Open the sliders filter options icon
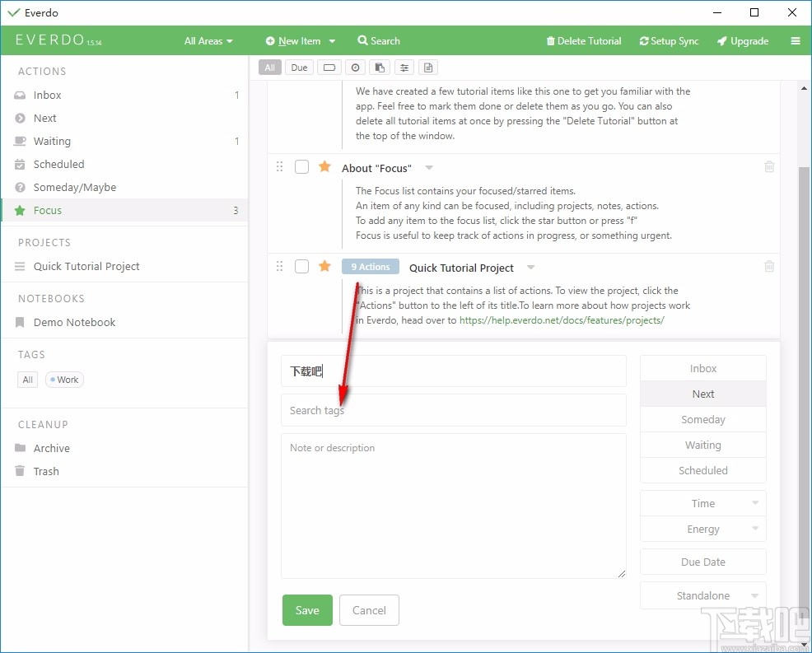This screenshot has width=812, height=653. [404, 68]
